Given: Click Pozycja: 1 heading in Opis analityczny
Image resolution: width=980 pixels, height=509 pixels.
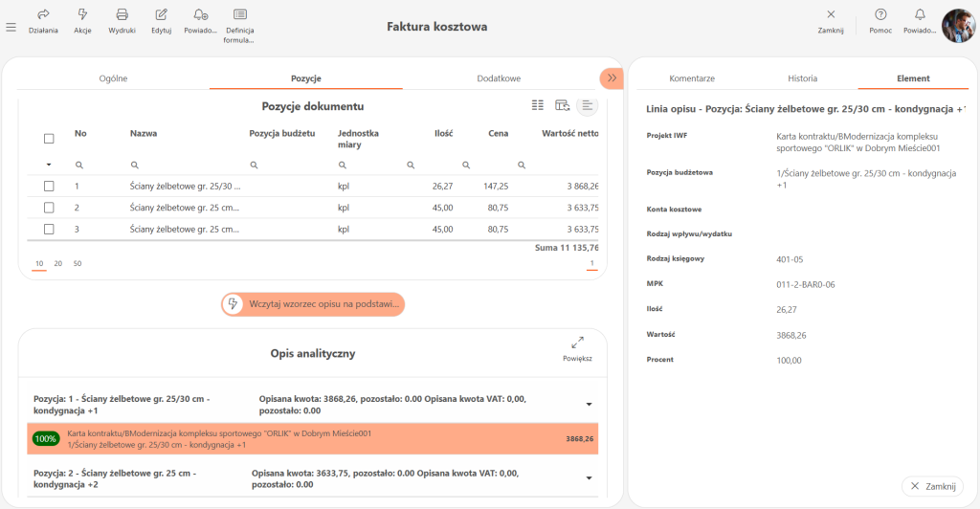Looking at the screenshot, I should pyautogui.click(x=122, y=405).
